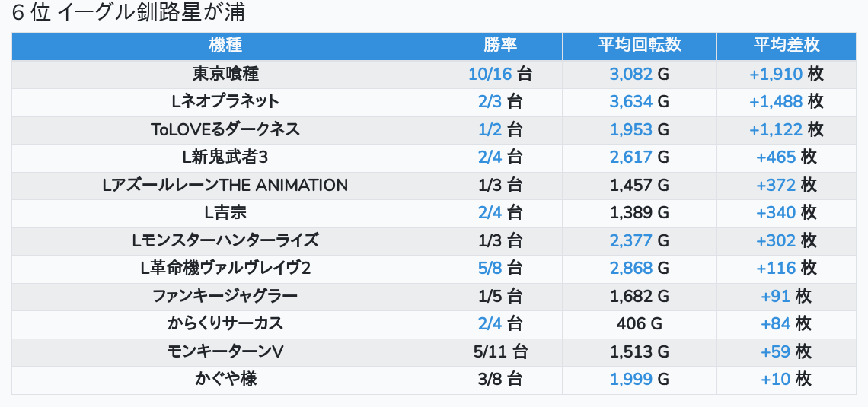Click the 3,634 average spins value
Screen dimensions: 868x407
pos(631,101)
